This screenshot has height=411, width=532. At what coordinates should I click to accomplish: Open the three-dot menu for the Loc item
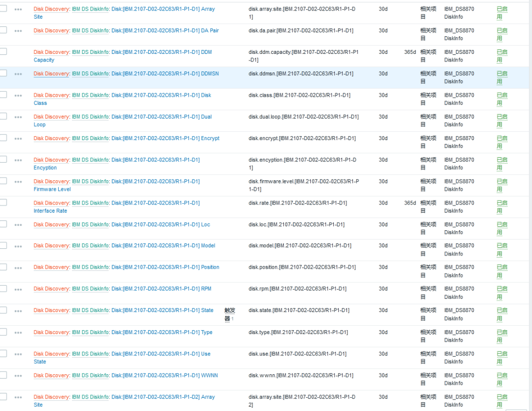click(x=18, y=225)
